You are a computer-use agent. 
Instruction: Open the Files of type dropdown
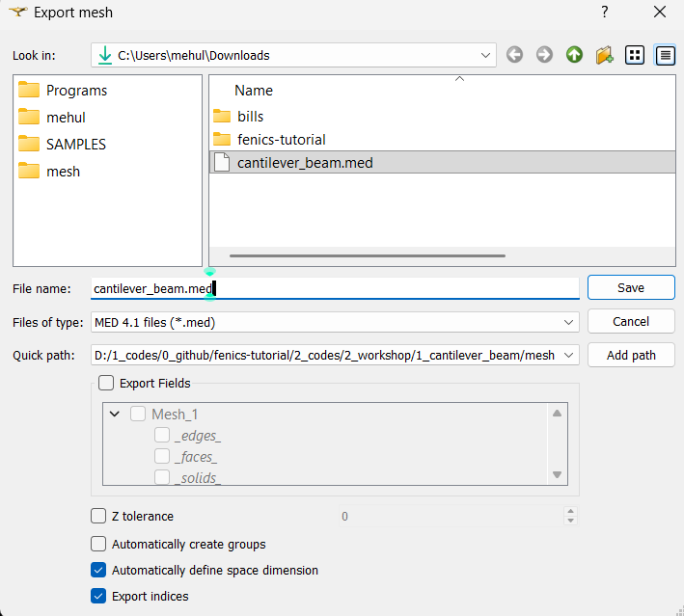(x=568, y=323)
